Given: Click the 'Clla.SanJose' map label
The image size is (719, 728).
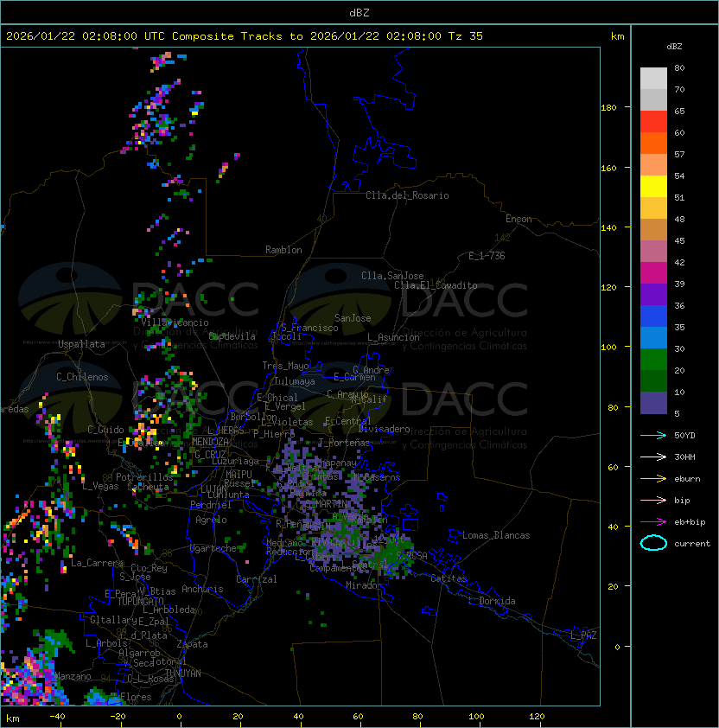Looking at the screenshot, I should (x=392, y=276).
